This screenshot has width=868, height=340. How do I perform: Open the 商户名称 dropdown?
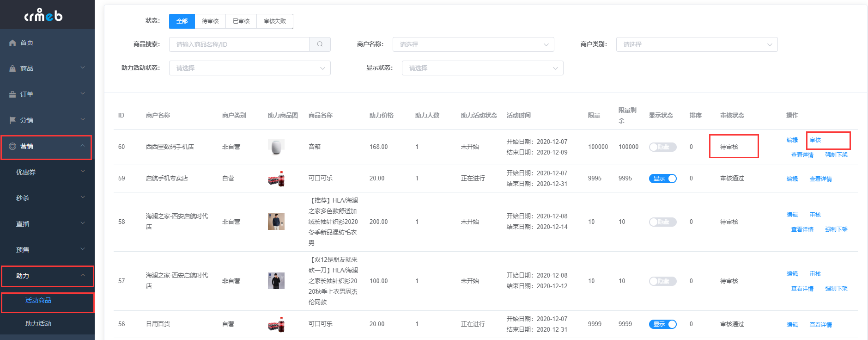point(473,44)
